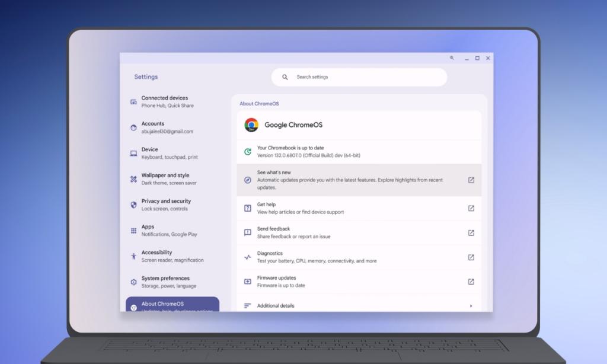The width and height of the screenshot is (607, 364).
Task: Click inside the Search settings field
Action: point(356,77)
